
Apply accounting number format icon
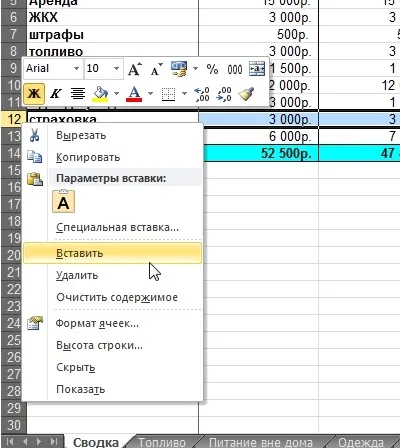[179, 69]
